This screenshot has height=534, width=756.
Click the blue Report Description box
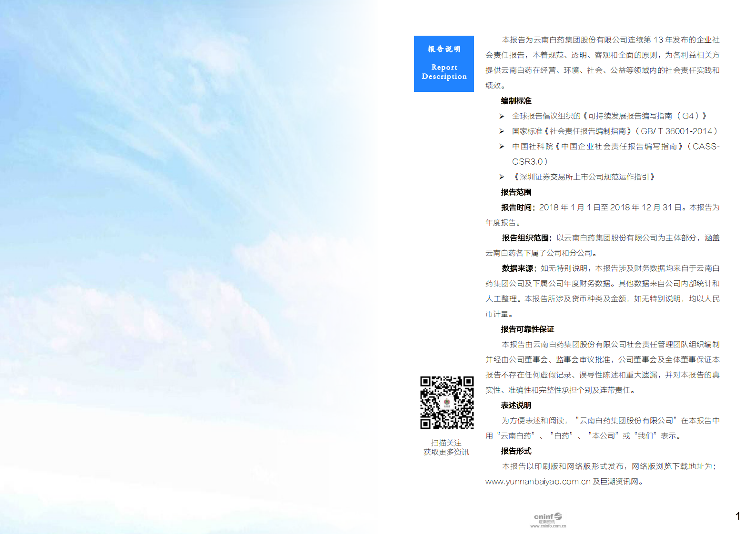click(444, 64)
